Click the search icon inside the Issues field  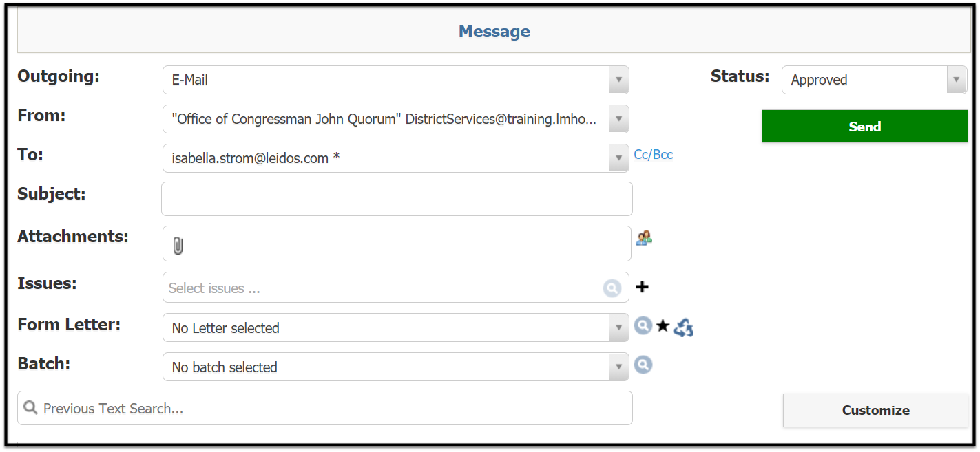click(x=612, y=288)
